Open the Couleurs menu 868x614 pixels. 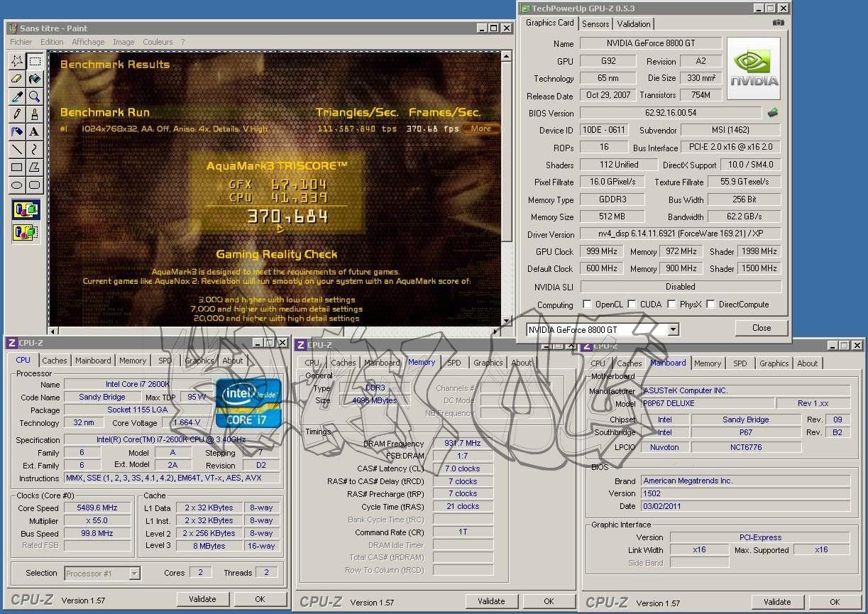coord(158,42)
